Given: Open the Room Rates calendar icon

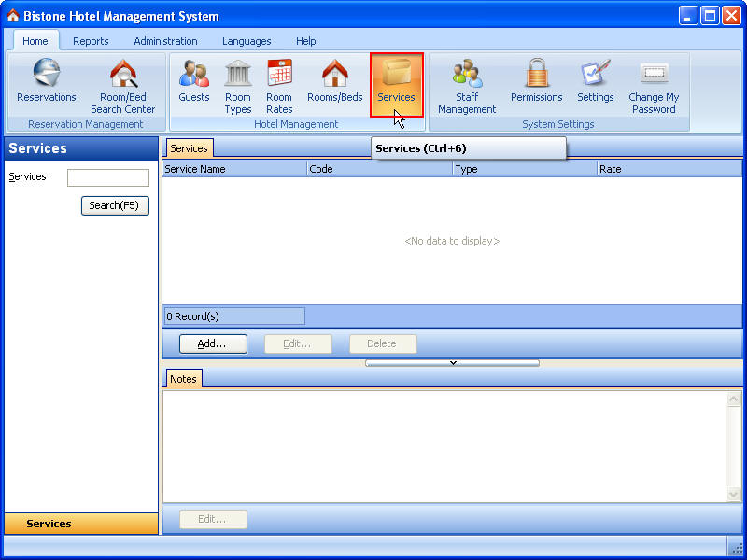Looking at the screenshot, I should pyautogui.click(x=279, y=86).
